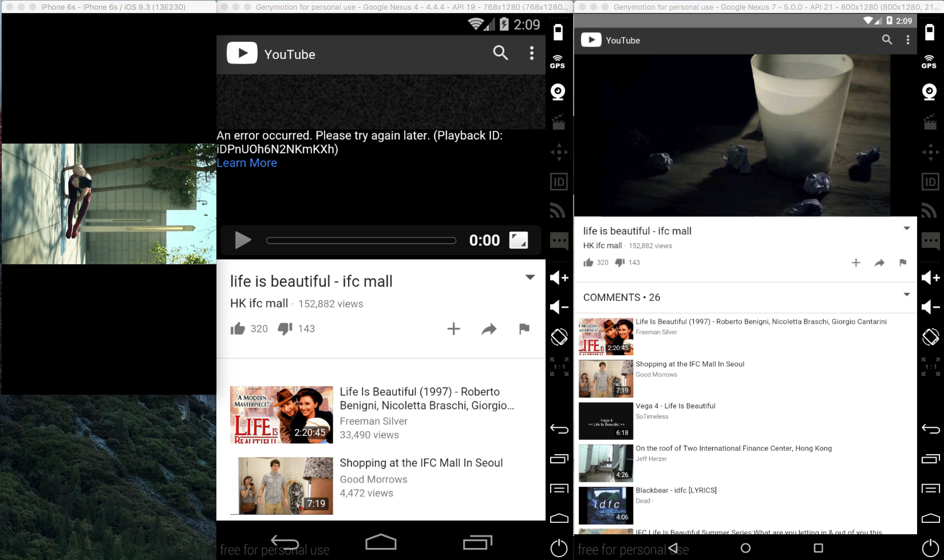944x560 pixels.
Task: Like the video on Nexus 4
Action: tap(238, 329)
